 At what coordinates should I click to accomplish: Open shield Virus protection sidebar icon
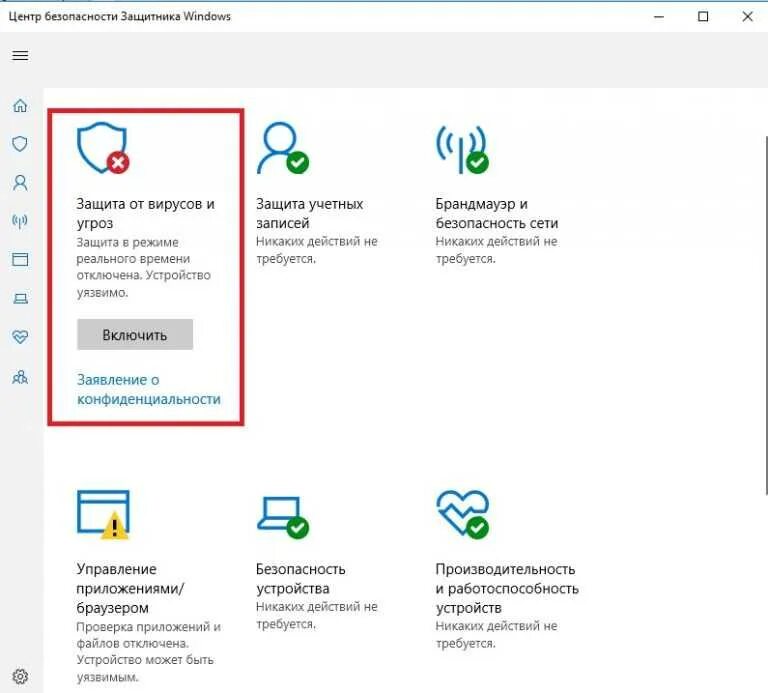click(x=20, y=143)
